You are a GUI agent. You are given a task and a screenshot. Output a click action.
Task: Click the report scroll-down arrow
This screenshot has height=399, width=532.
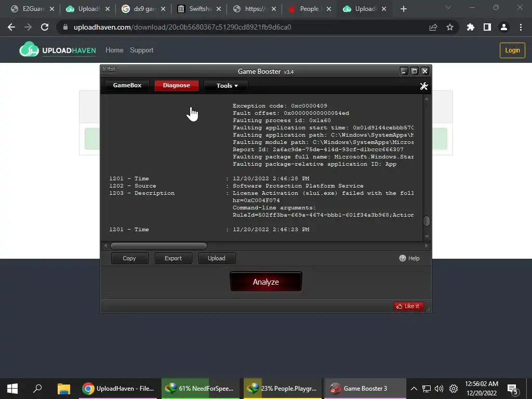[x=427, y=236]
